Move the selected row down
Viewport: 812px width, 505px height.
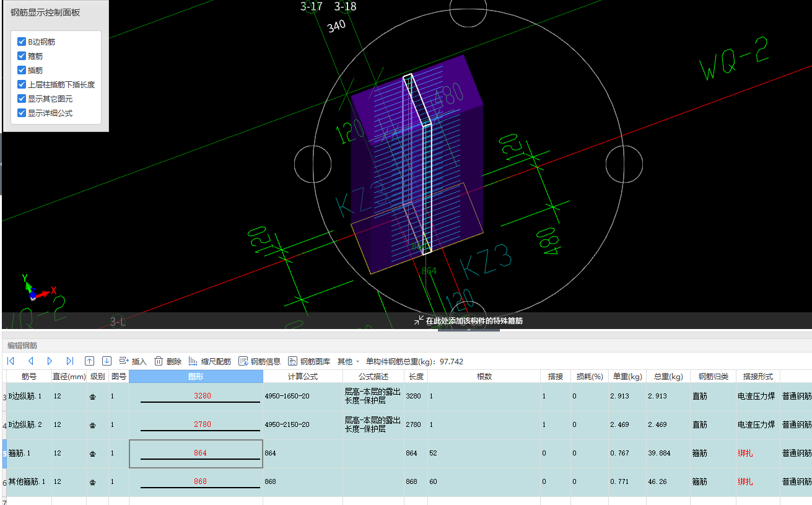pyautogui.click(x=107, y=361)
